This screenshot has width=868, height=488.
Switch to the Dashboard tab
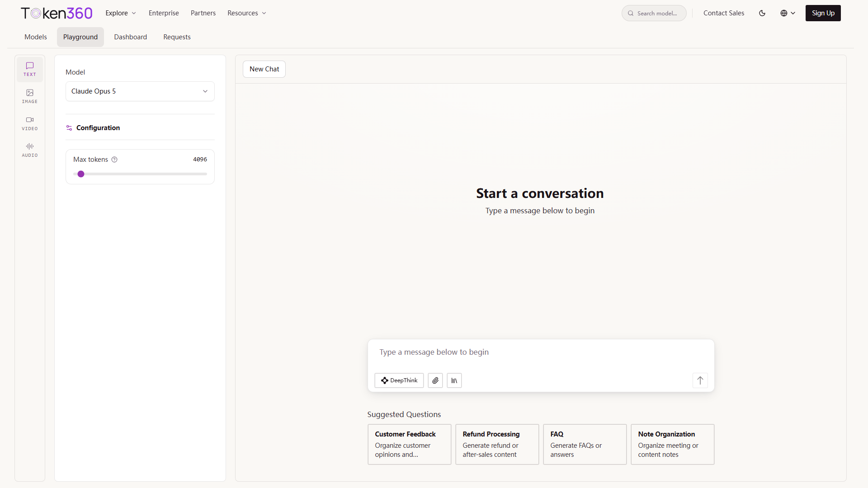(131, 37)
